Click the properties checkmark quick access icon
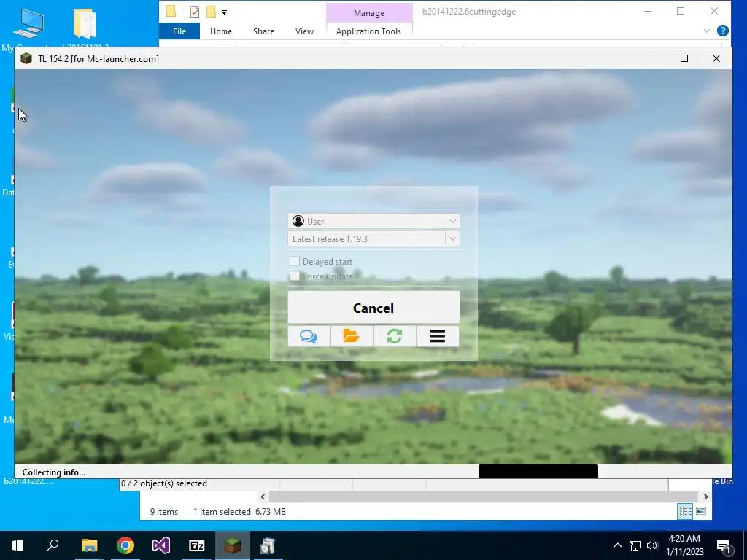747x560 pixels. 194,12
